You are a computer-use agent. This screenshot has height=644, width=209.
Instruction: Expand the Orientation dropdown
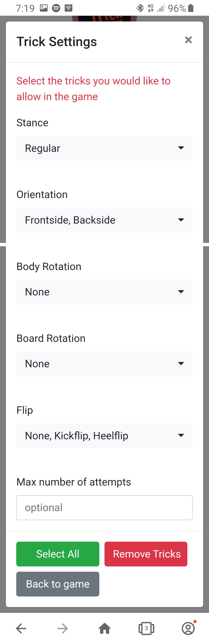104,220
